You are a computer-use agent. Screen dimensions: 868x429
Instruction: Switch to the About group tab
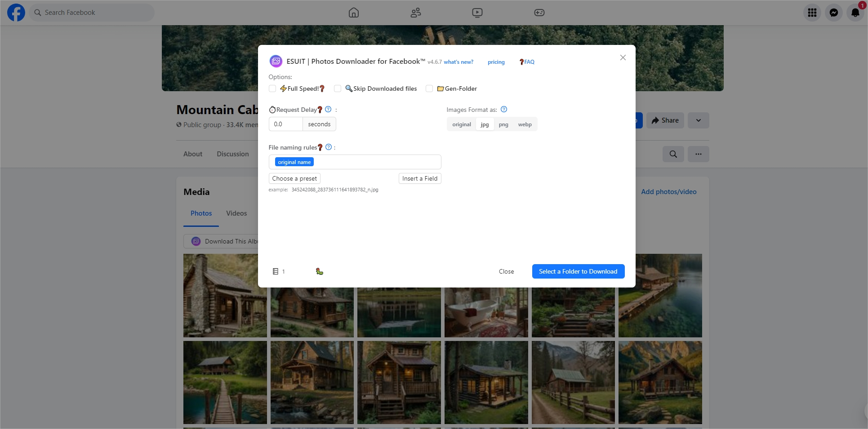click(x=193, y=154)
